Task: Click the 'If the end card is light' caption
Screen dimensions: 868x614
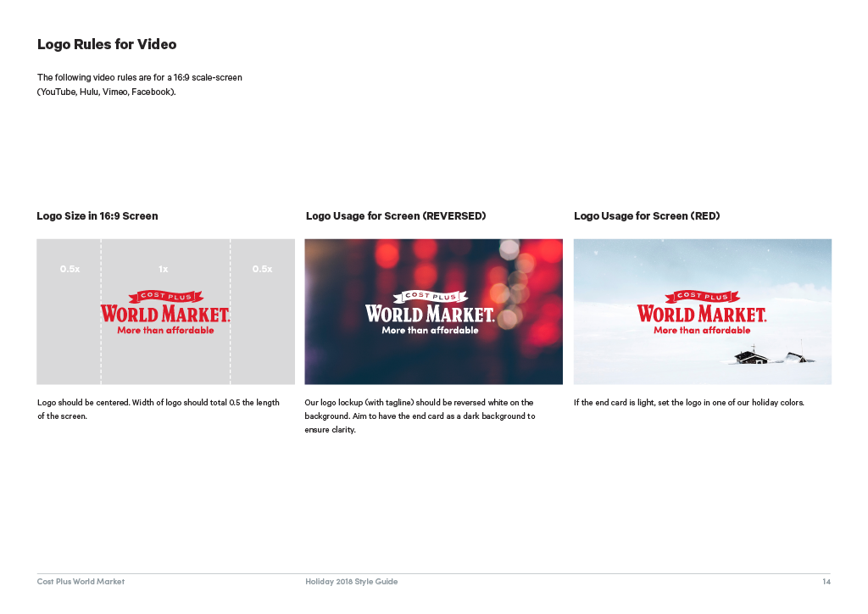Action: pos(688,403)
